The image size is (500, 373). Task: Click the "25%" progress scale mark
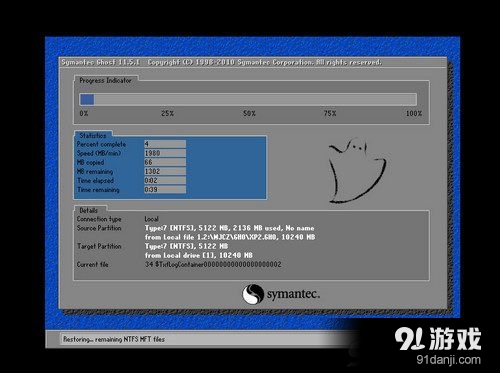[167, 113]
